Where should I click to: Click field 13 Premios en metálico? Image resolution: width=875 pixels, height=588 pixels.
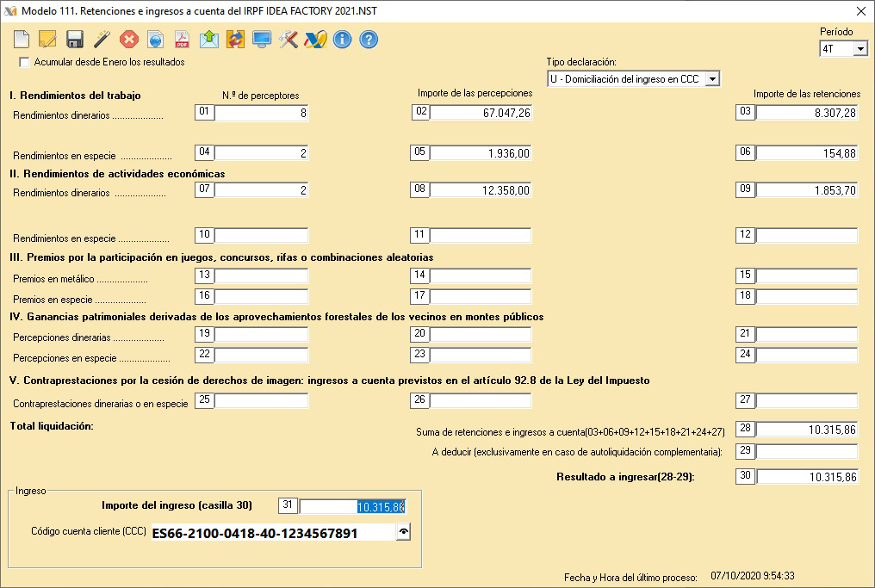[x=261, y=275]
